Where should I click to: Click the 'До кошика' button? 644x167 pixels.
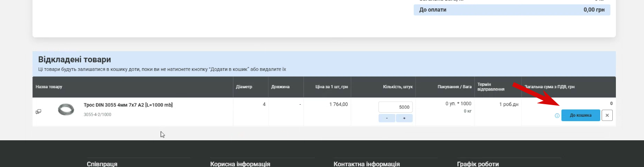(x=581, y=115)
